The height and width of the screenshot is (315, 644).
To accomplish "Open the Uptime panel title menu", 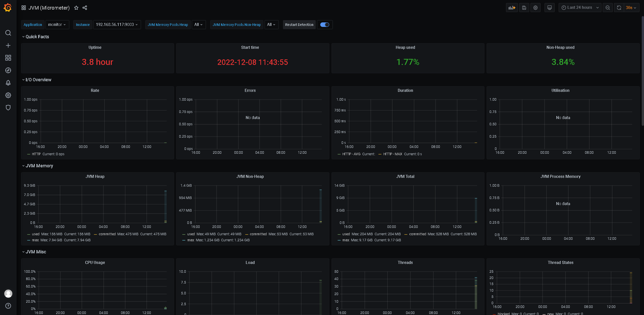I will (x=95, y=48).
